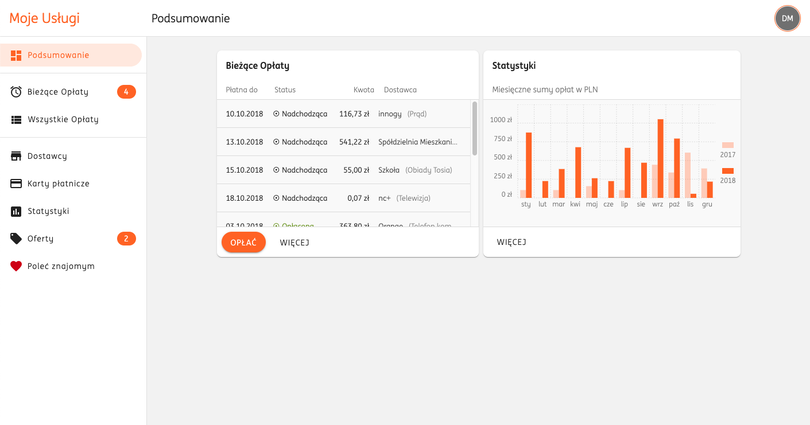Screen dimensions: 810x425
Task: Click the store icon next to Dostawcy
Action: tap(16, 156)
